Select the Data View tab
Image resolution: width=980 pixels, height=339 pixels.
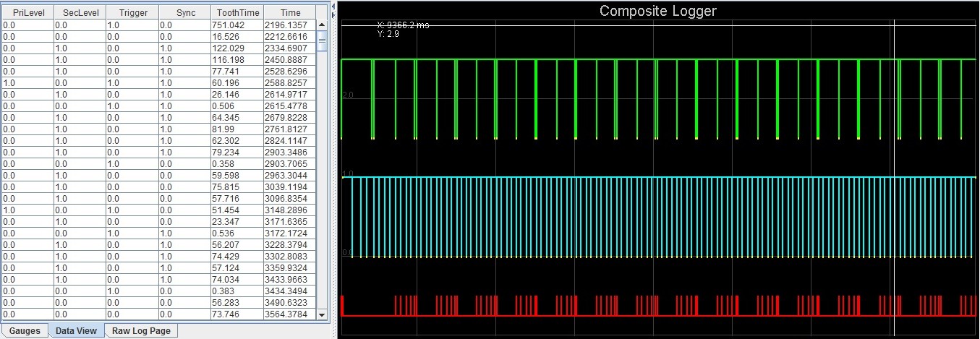(x=76, y=330)
